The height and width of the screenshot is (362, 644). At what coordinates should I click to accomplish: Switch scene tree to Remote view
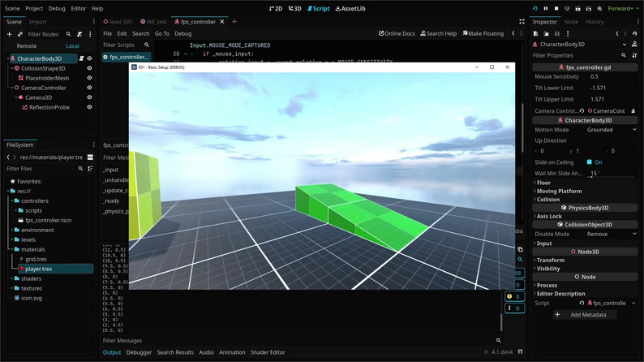[27, 46]
